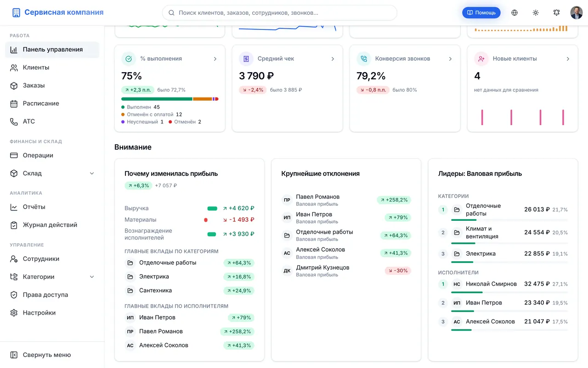
Task: Open notifications bell icon
Action: (556, 13)
